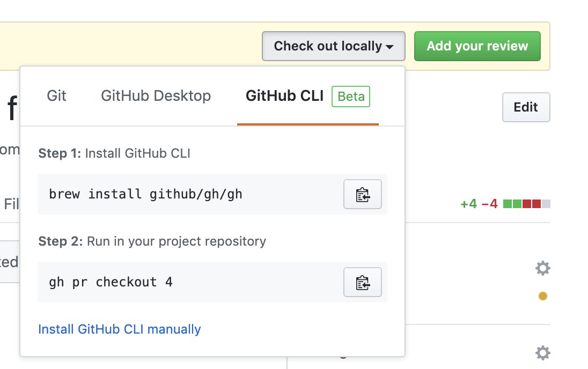Click the gh pr checkout 4 command text

[111, 282]
